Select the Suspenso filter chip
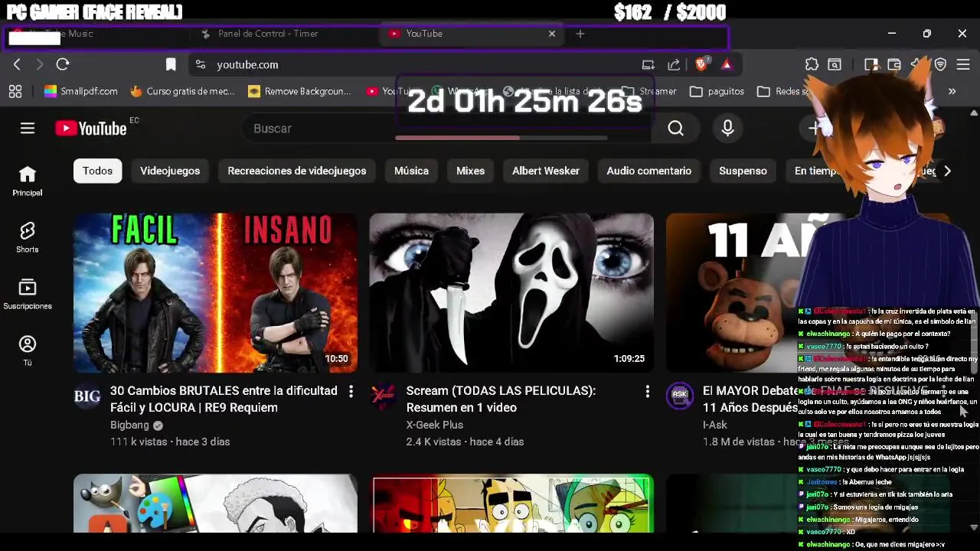This screenshot has width=980, height=551. (x=743, y=171)
